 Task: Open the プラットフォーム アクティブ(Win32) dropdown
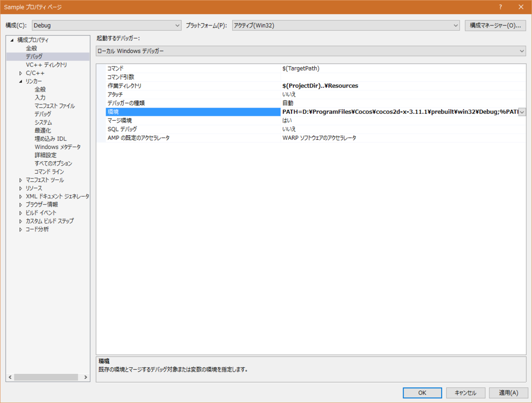click(345, 25)
